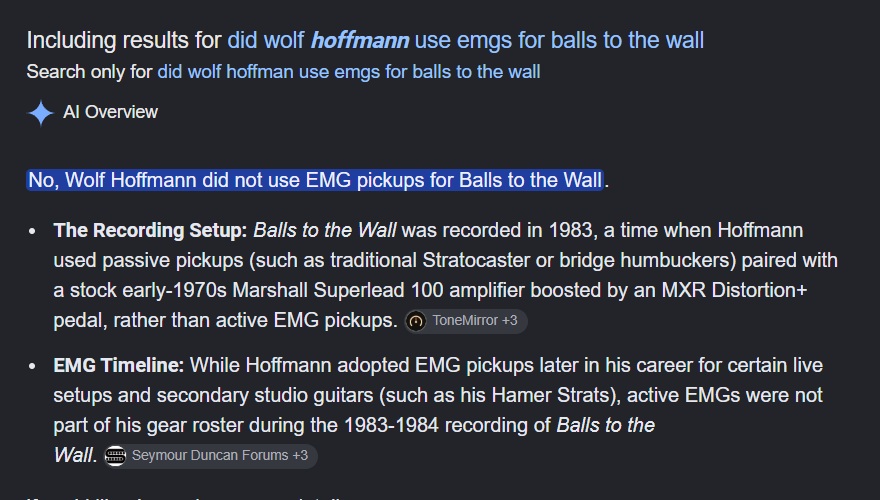Click highlighted sentence about EMG pickups
Image resolution: width=880 pixels, height=500 pixels.
point(315,180)
